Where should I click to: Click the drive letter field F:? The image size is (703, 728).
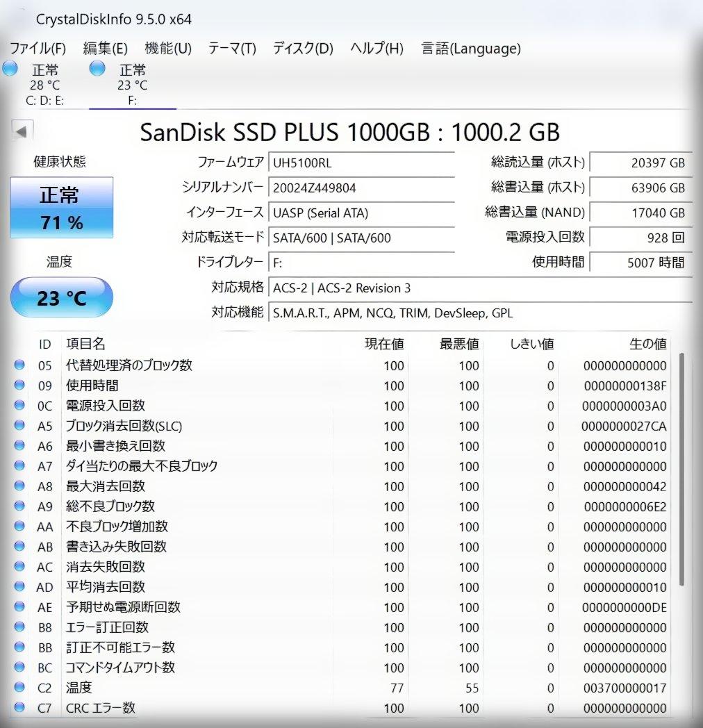point(361,263)
